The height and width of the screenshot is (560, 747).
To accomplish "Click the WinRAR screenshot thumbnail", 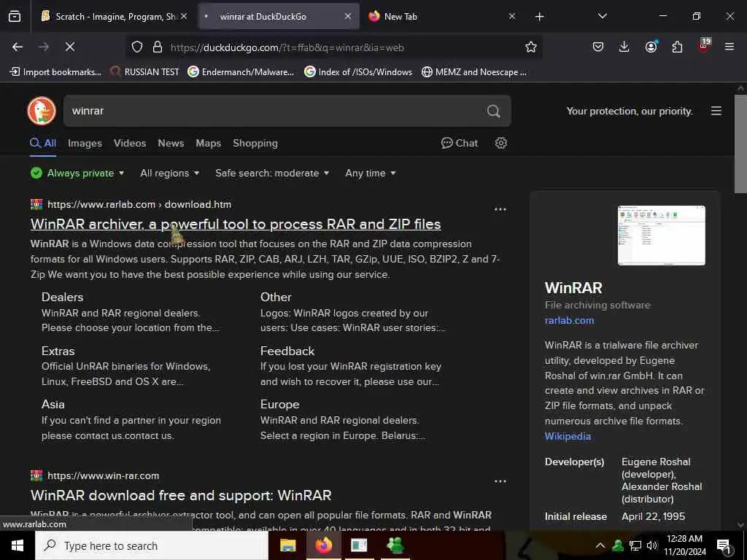I will pos(661,236).
